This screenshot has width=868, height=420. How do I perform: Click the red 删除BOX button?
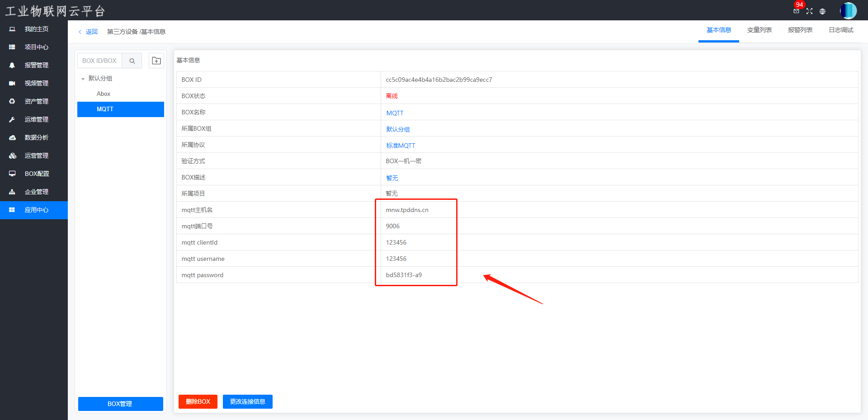(x=198, y=401)
